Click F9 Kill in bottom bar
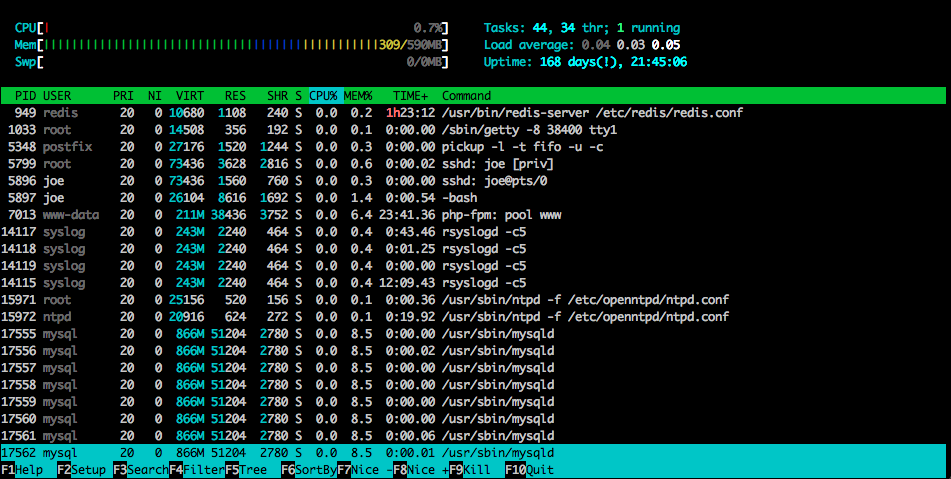 coord(476,470)
